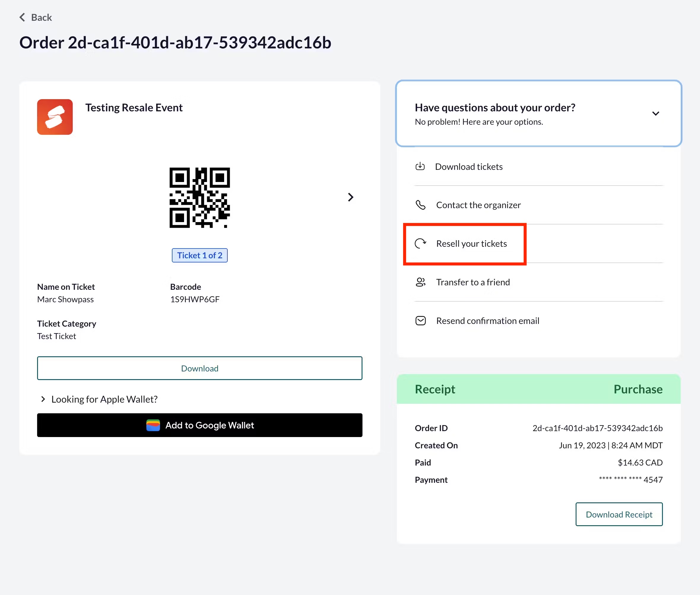The width and height of the screenshot is (700, 595).
Task: Click the Receipt header label
Action: pyautogui.click(x=435, y=389)
